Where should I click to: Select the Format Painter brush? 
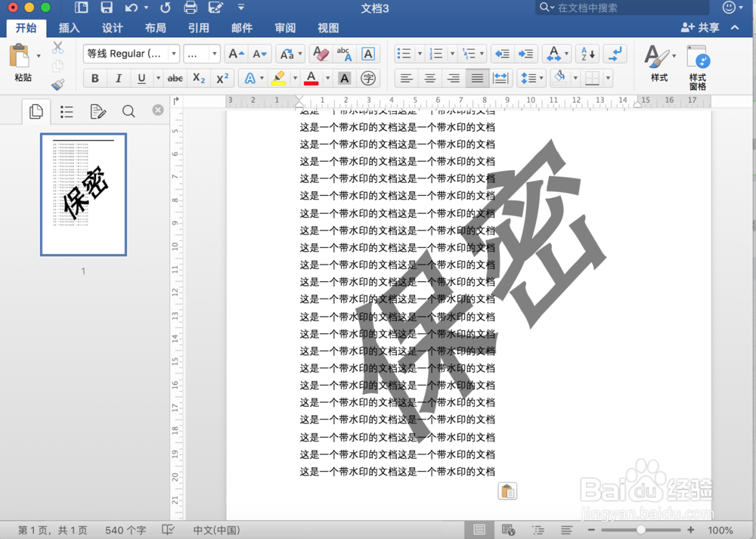click(x=58, y=85)
